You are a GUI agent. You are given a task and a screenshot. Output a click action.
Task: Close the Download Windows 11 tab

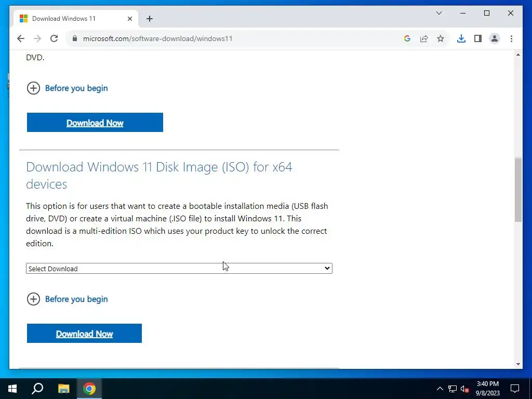[129, 19]
